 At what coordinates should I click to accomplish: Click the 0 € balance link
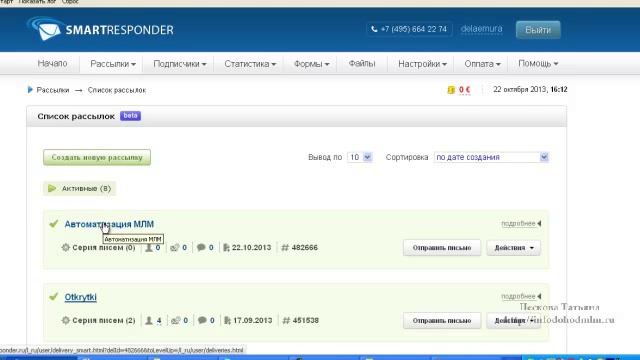pos(464,90)
